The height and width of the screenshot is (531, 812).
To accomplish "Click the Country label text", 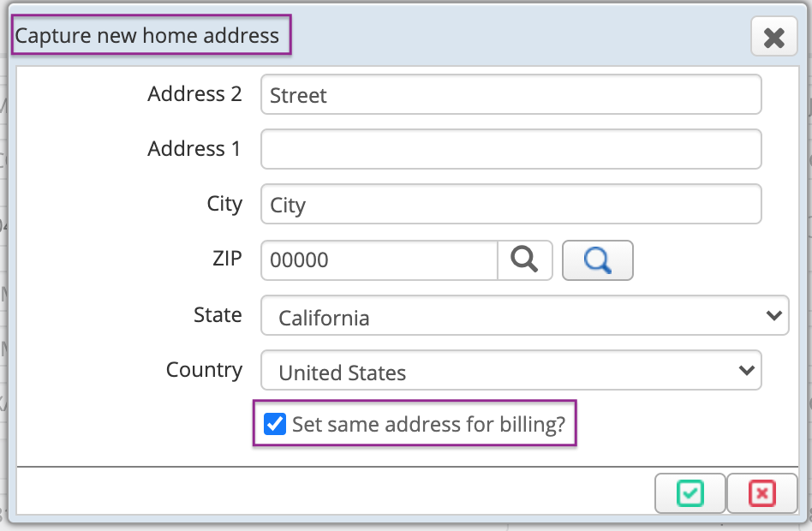I will 204,370.
